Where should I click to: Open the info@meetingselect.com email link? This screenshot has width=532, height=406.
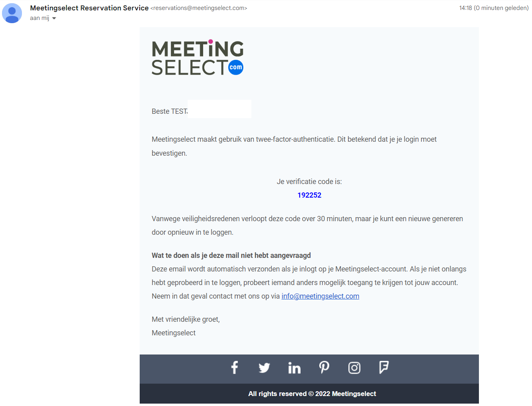(320, 296)
